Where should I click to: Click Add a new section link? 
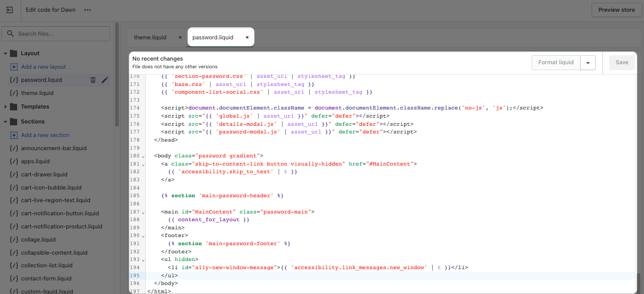coord(45,135)
